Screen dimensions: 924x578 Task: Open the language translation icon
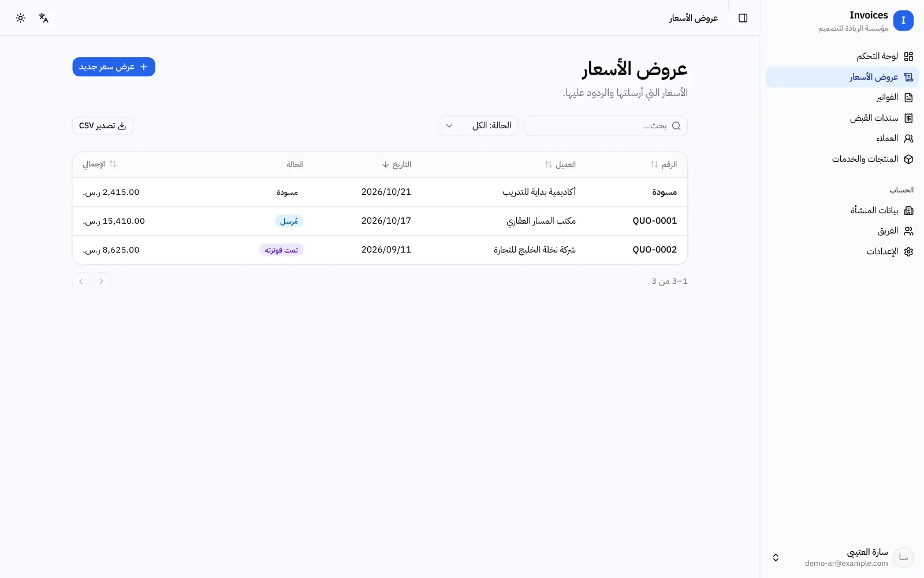click(x=44, y=18)
